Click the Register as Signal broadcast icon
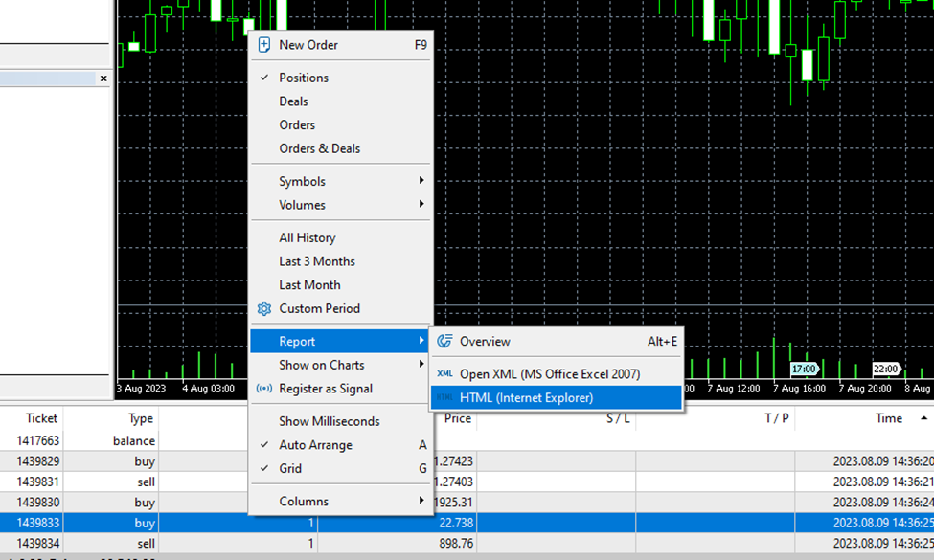 tap(263, 389)
